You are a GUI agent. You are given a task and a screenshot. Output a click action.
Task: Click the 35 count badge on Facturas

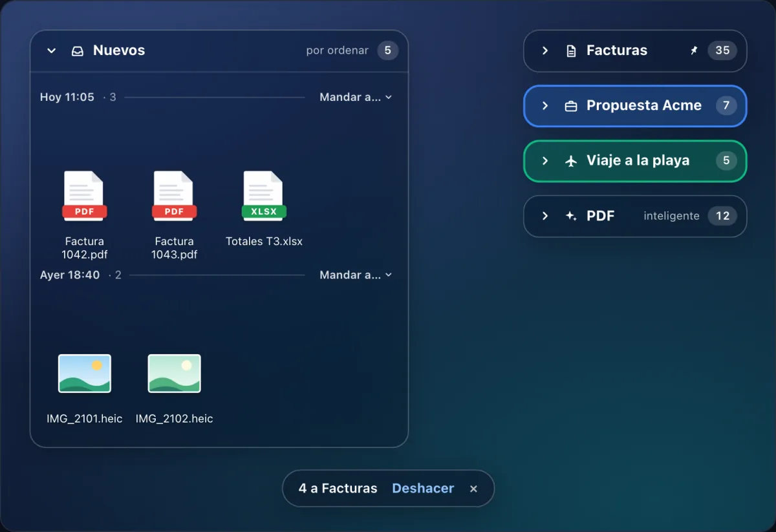pos(722,50)
